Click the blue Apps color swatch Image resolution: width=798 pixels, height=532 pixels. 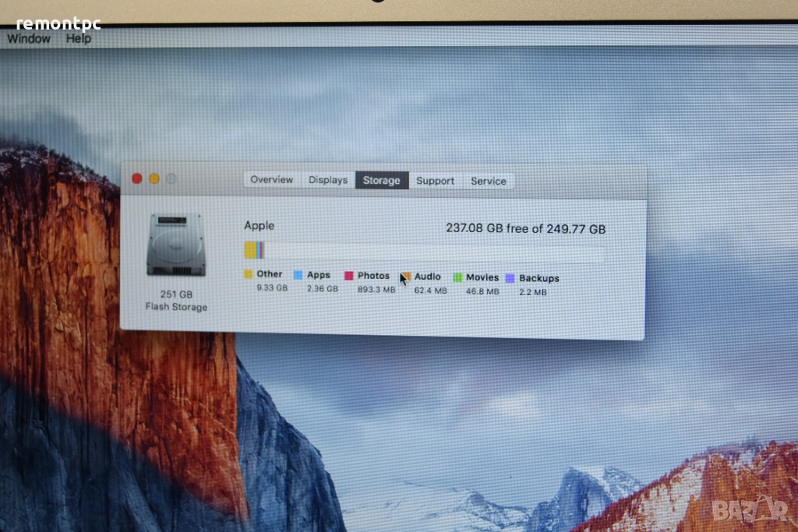(x=298, y=275)
